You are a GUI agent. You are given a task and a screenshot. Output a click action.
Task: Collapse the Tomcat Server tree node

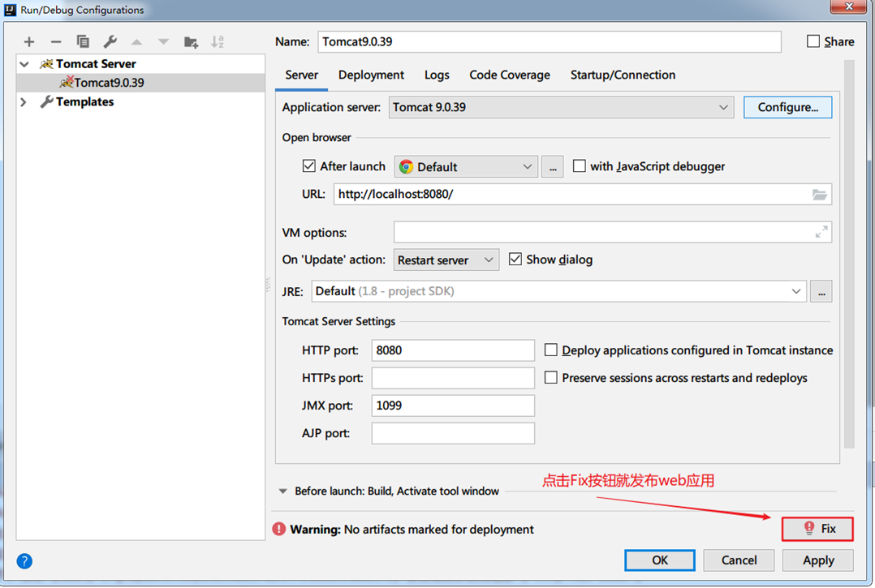(24, 64)
